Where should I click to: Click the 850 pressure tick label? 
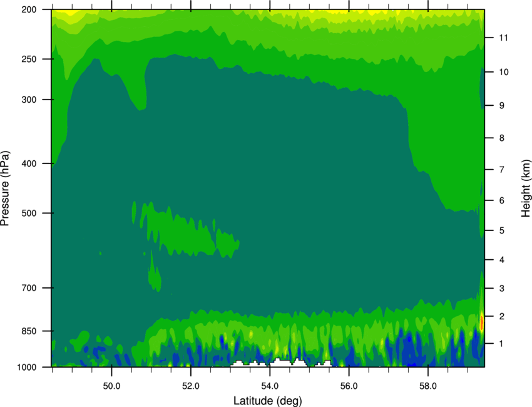(29, 331)
